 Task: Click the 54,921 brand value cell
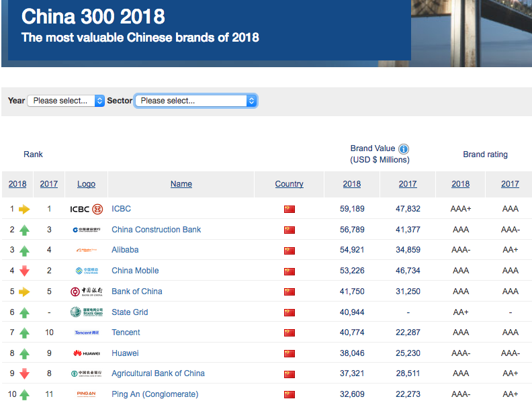tap(352, 250)
